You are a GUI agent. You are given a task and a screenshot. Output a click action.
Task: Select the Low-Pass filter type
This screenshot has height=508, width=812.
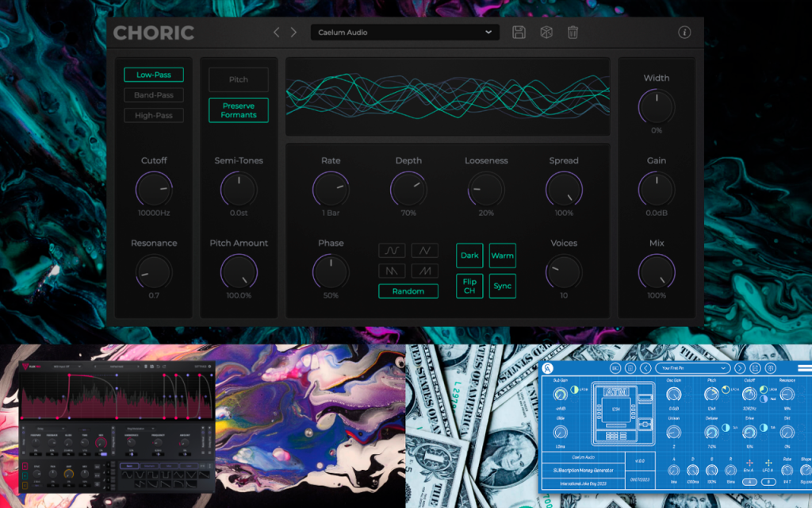tap(154, 75)
